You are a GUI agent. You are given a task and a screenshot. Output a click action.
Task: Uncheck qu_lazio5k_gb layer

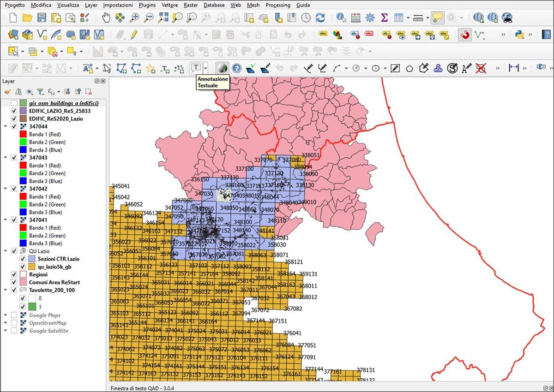[23, 267]
